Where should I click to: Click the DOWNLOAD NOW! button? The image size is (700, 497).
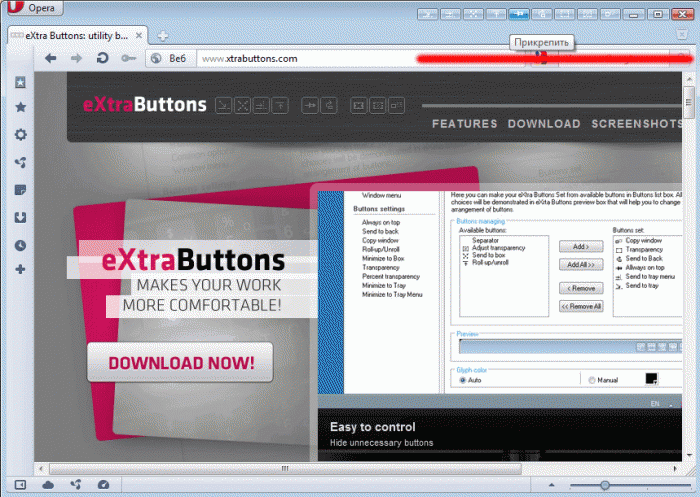pyautogui.click(x=180, y=362)
